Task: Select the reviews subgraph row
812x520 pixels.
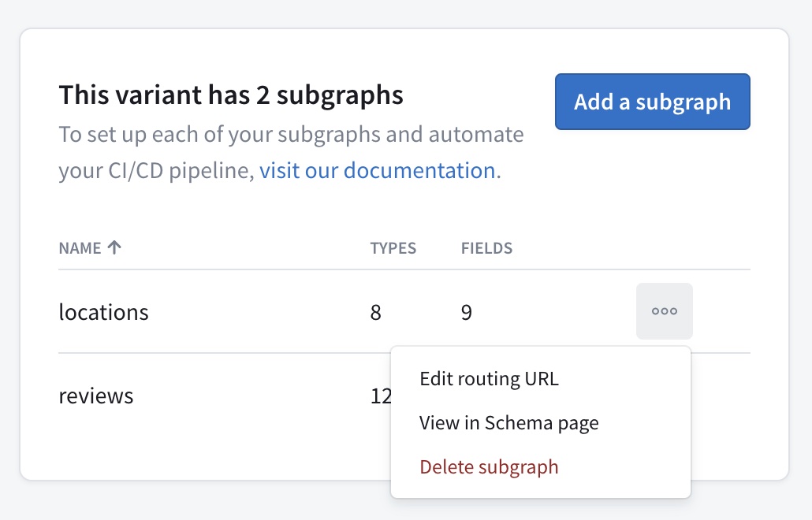Action: (197, 396)
